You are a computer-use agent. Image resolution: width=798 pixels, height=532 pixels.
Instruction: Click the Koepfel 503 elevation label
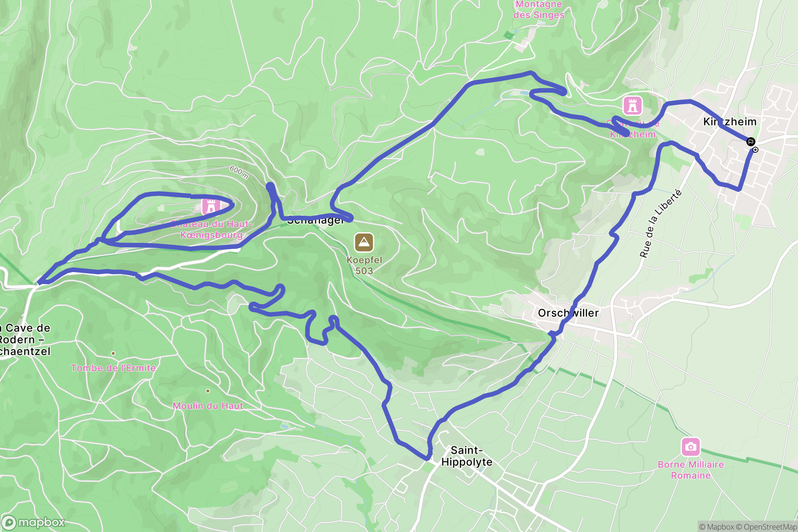point(364,266)
